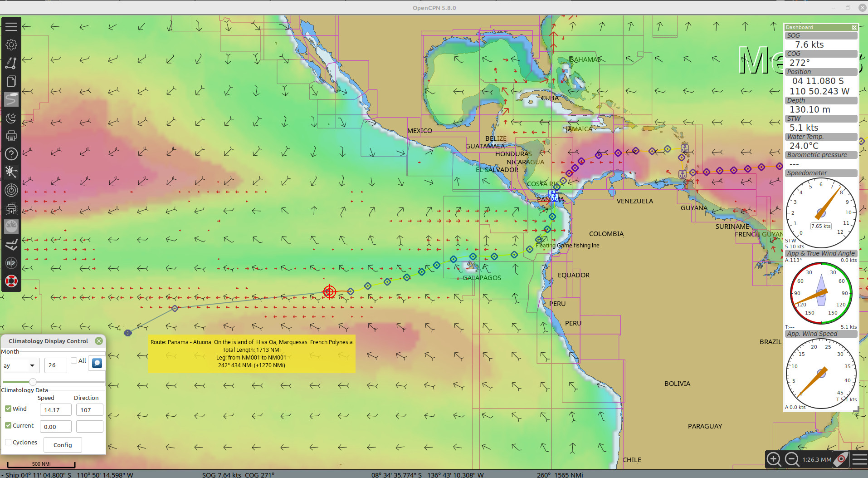Click the Config button
The height and width of the screenshot is (478, 868).
(63, 445)
